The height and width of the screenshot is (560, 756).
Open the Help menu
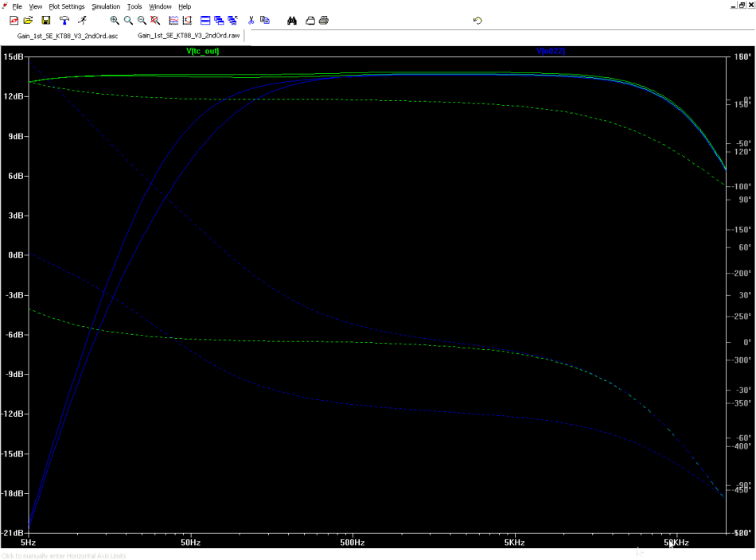[185, 6]
